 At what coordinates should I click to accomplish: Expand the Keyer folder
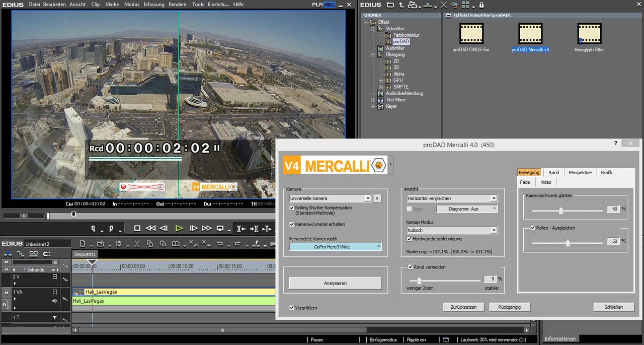[x=373, y=106]
